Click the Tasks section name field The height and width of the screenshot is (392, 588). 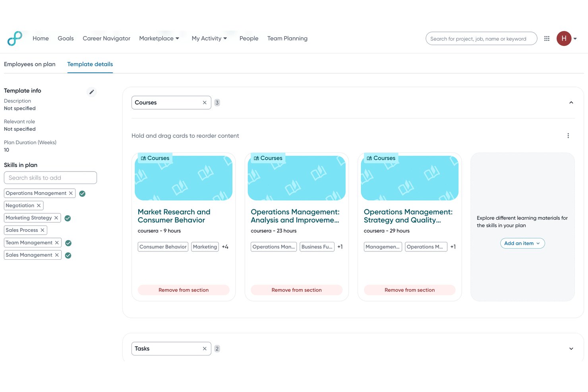[x=171, y=349]
